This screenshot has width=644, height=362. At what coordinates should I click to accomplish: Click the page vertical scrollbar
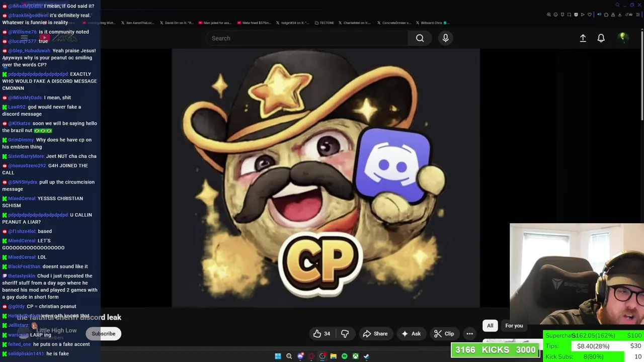pyautogui.click(x=642, y=75)
